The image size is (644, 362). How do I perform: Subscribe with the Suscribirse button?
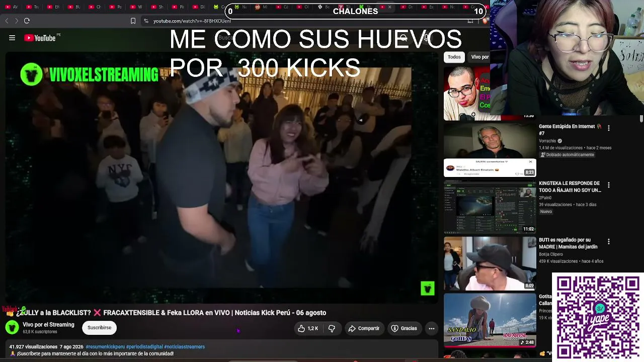click(x=99, y=328)
